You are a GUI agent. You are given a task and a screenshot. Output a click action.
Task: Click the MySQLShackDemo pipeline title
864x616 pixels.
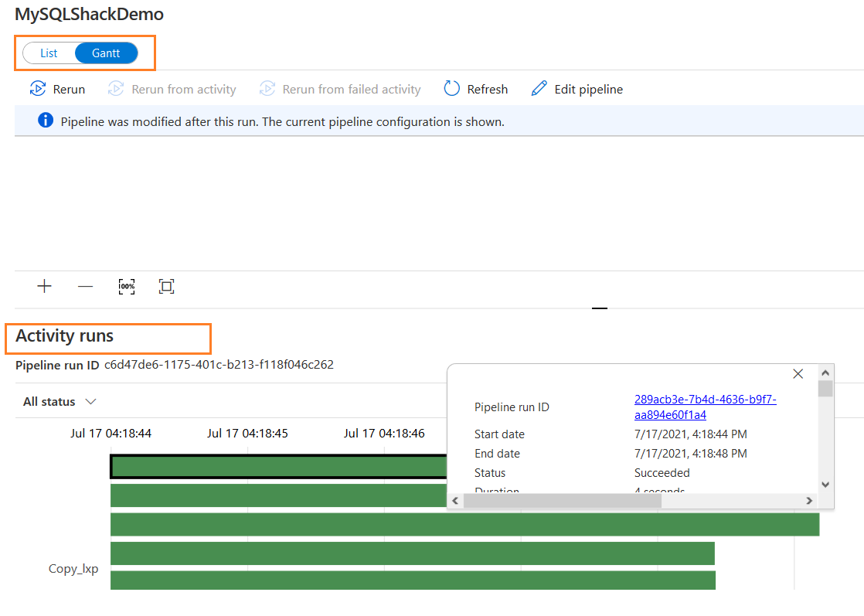[x=90, y=14]
